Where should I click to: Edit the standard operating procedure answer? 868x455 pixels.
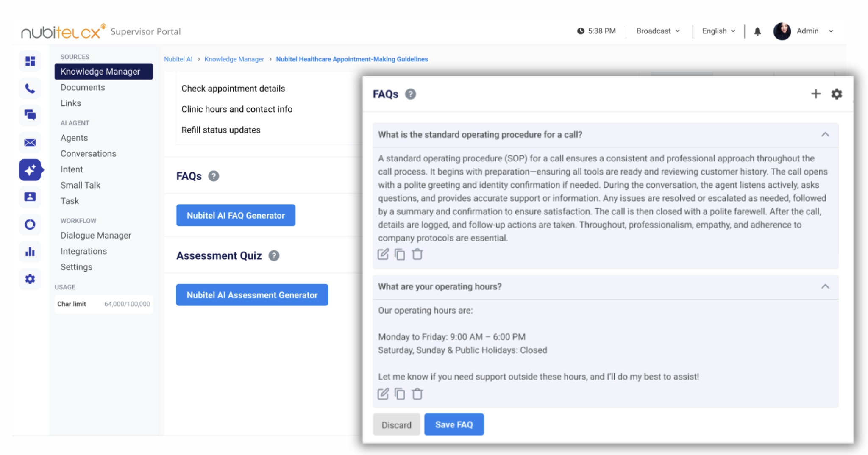(383, 254)
